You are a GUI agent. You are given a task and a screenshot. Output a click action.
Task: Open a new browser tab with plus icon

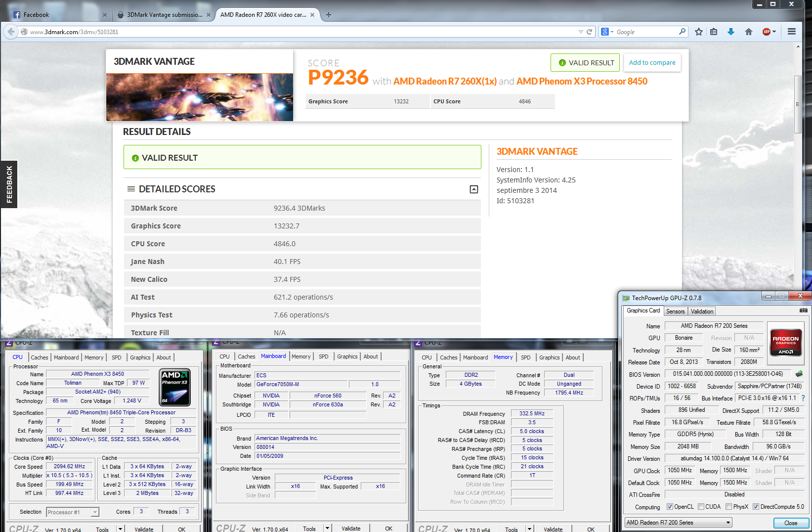pos(329,15)
